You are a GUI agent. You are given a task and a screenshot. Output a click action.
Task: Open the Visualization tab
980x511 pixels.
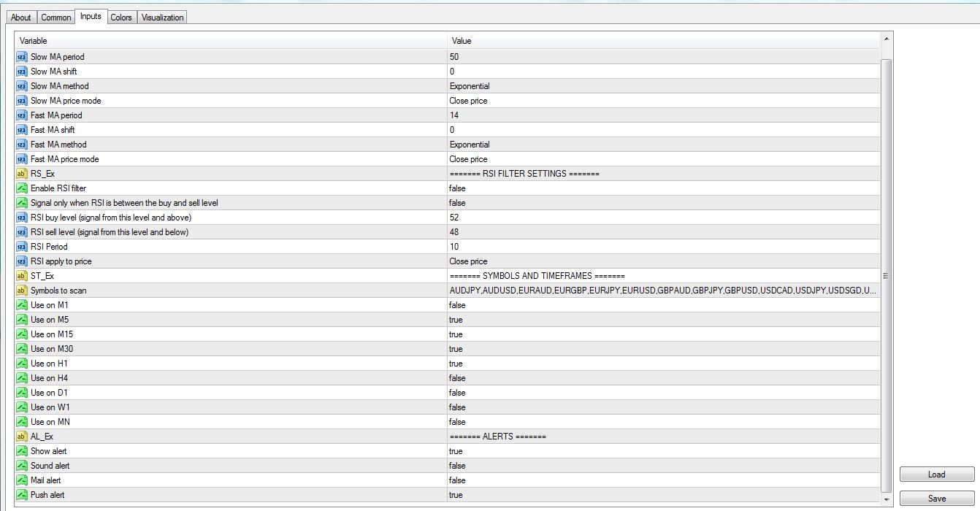[x=163, y=18]
